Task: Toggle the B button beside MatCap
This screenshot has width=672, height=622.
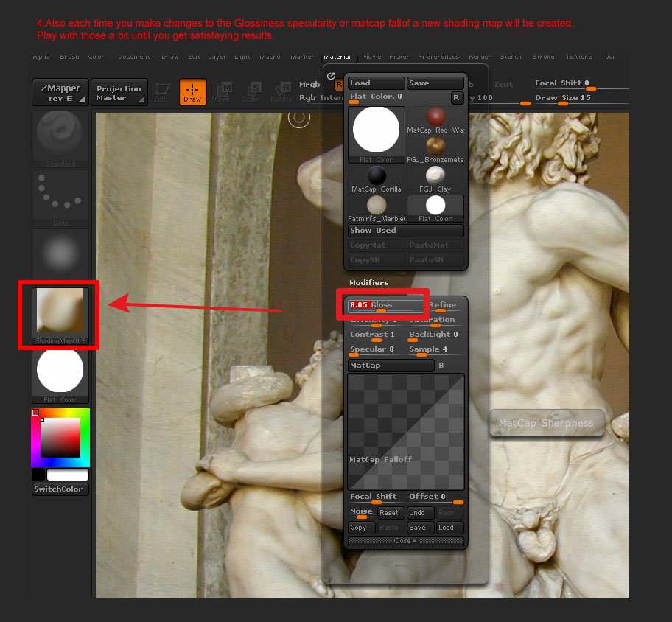Action: [441, 366]
